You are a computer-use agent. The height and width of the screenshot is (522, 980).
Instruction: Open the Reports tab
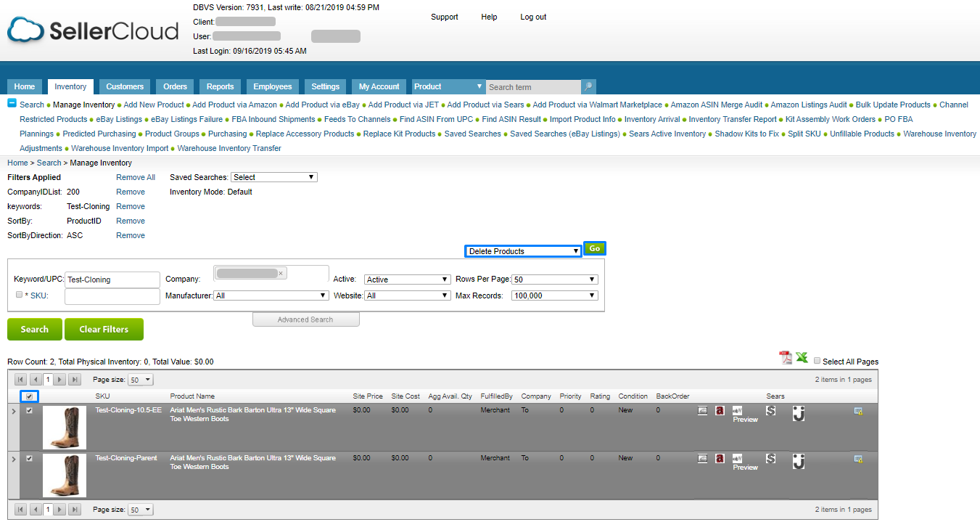click(x=220, y=86)
